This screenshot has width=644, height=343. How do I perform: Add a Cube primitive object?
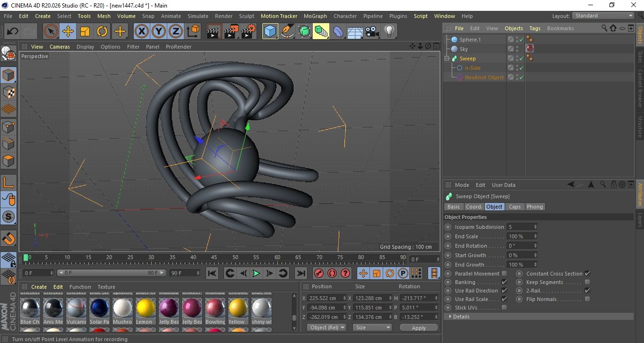270,32
